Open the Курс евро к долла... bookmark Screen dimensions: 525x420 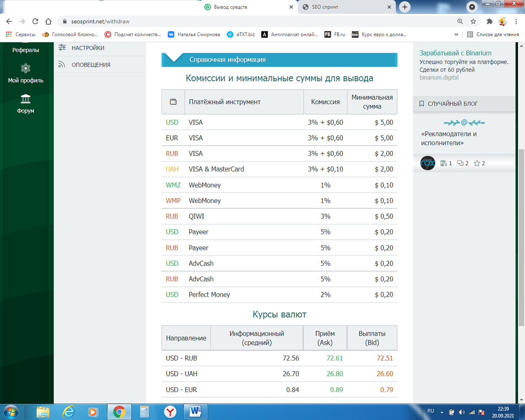coord(379,34)
